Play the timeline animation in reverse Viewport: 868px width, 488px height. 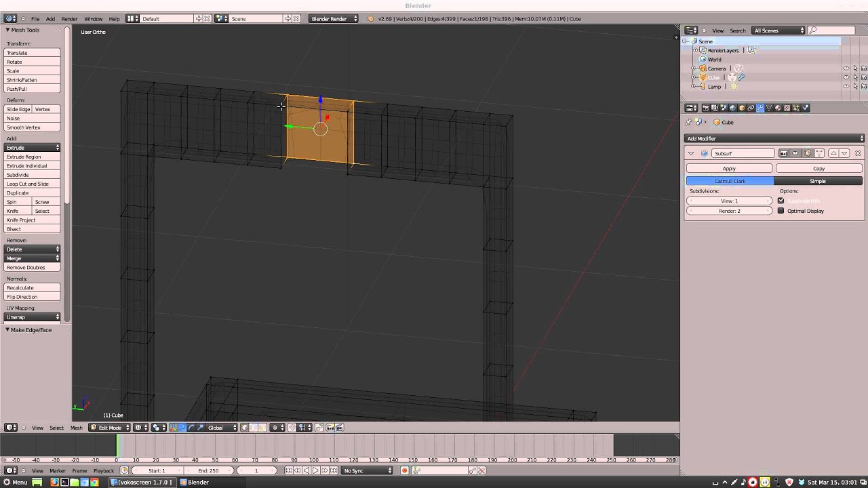pyautogui.click(x=307, y=470)
